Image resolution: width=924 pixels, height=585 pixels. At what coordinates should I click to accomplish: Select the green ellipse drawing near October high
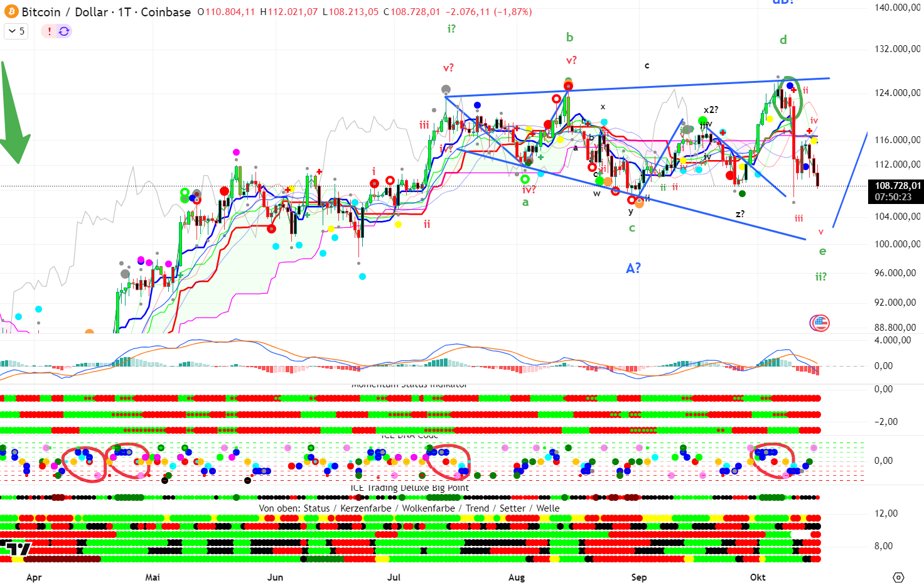[x=785, y=97]
